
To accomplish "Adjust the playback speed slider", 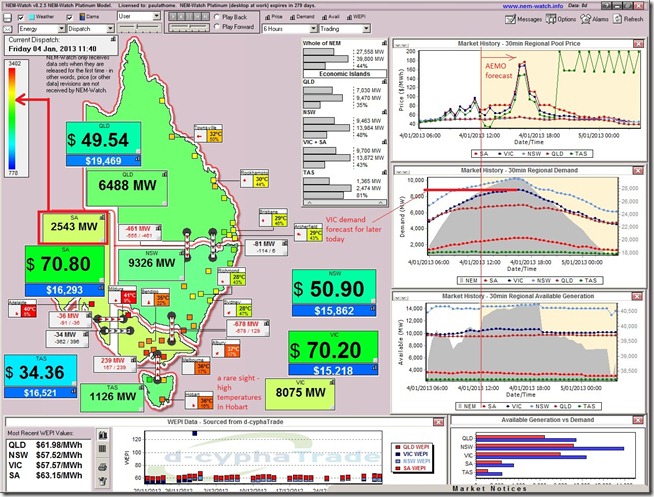I will (189, 27).
